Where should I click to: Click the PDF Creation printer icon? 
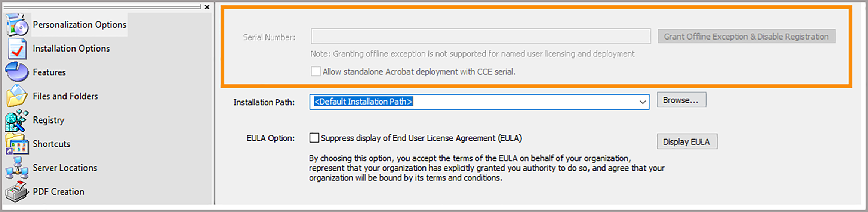(17, 192)
